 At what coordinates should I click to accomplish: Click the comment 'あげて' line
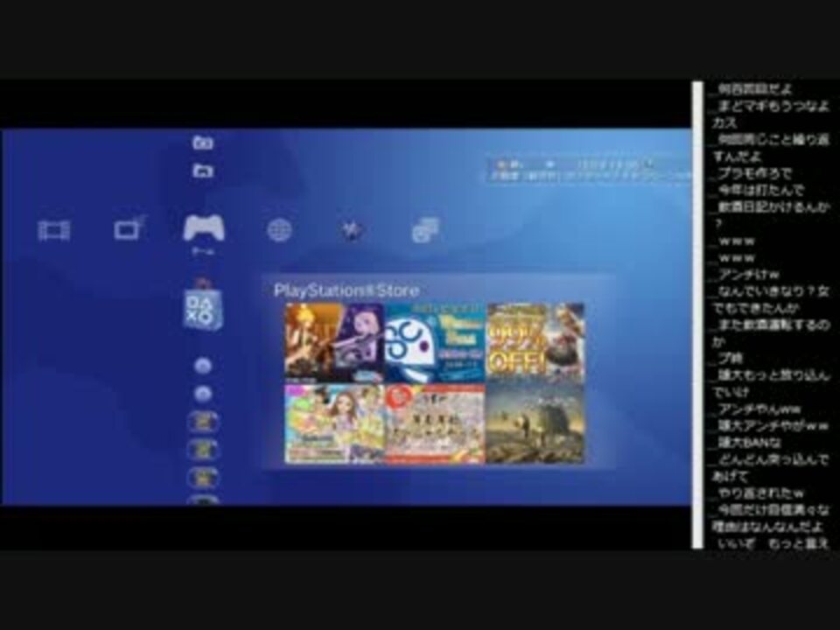(730, 476)
